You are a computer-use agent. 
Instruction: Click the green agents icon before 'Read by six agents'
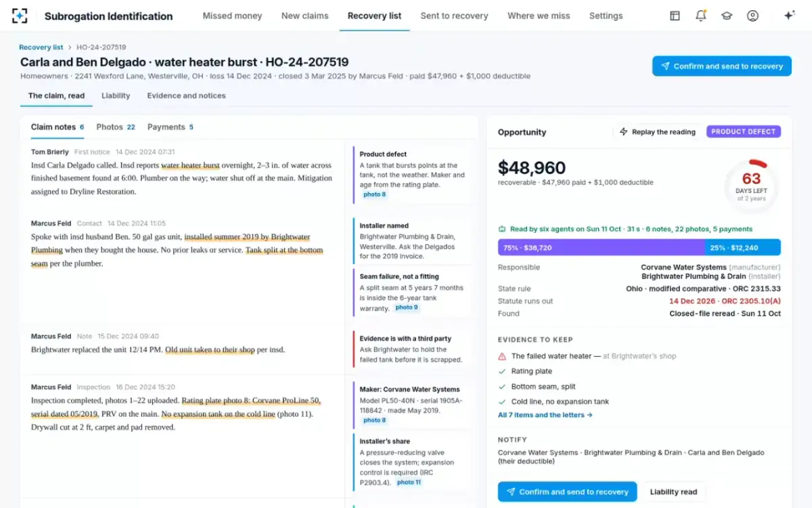pos(502,229)
